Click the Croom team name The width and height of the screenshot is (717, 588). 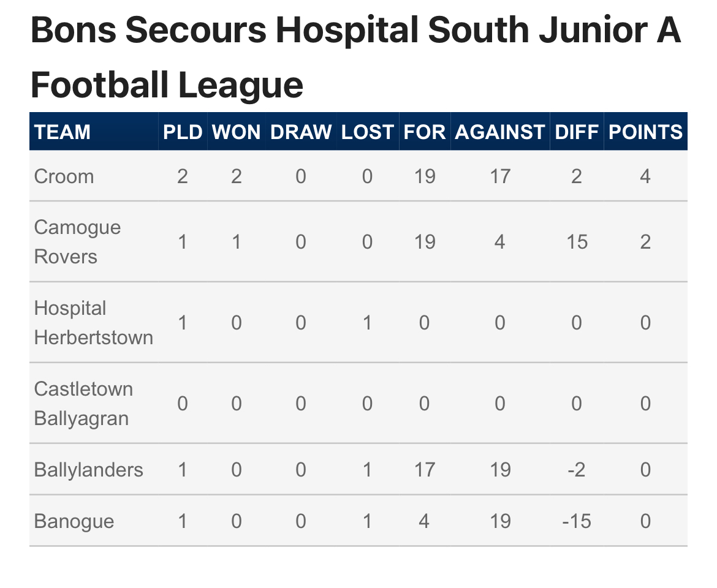click(x=64, y=176)
